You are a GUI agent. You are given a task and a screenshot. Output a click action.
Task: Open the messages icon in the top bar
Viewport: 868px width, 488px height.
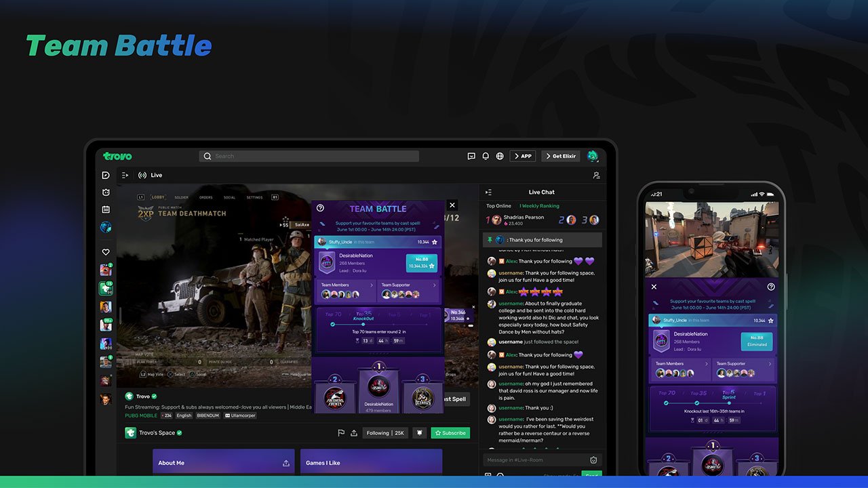tap(471, 156)
